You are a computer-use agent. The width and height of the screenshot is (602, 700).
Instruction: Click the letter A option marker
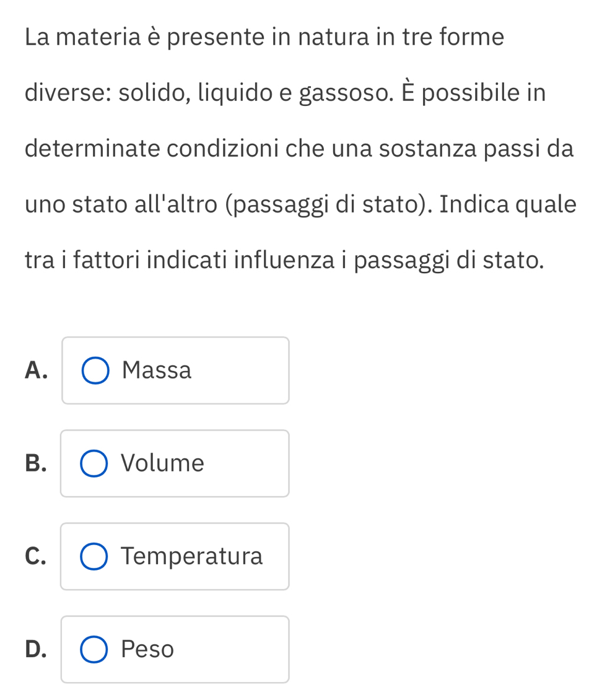coord(37,370)
